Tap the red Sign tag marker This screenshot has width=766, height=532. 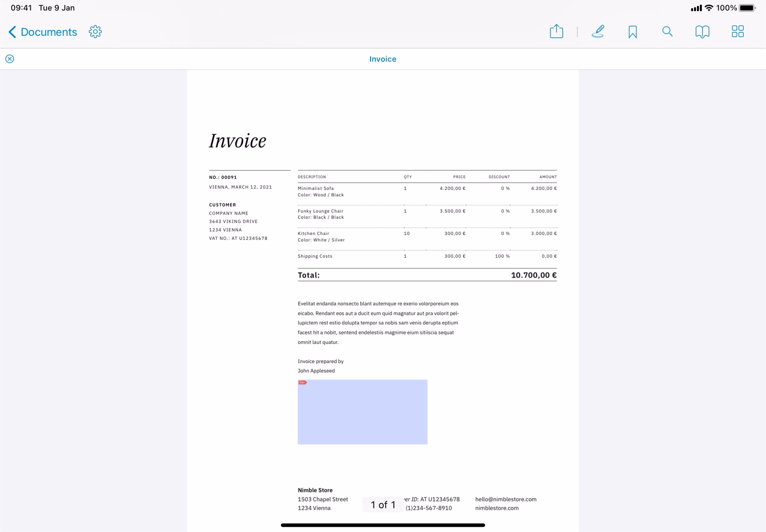click(302, 382)
